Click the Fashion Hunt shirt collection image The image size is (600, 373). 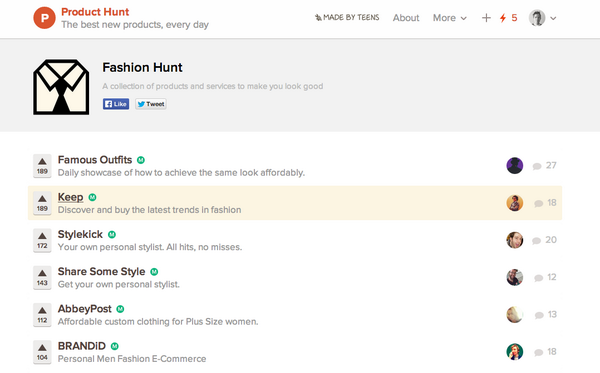point(61,87)
